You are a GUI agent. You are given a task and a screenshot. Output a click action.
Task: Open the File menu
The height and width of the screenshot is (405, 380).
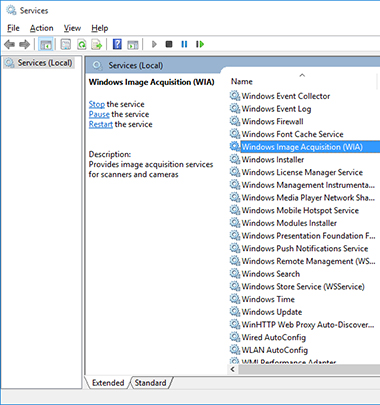click(x=13, y=28)
